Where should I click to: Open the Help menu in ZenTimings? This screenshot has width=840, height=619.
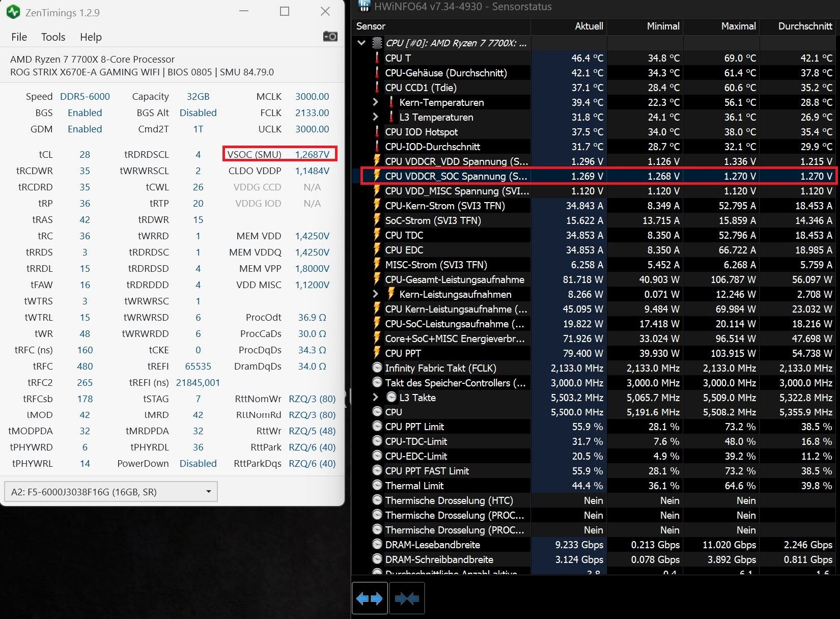click(x=91, y=37)
